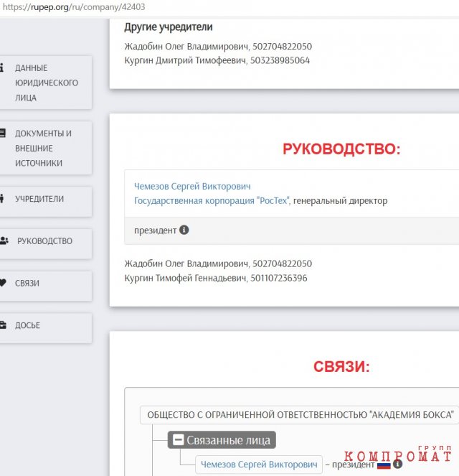Open the СВЯЗИ sidebar item
The height and width of the screenshot is (476, 459).
pyautogui.click(x=46, y=286)
